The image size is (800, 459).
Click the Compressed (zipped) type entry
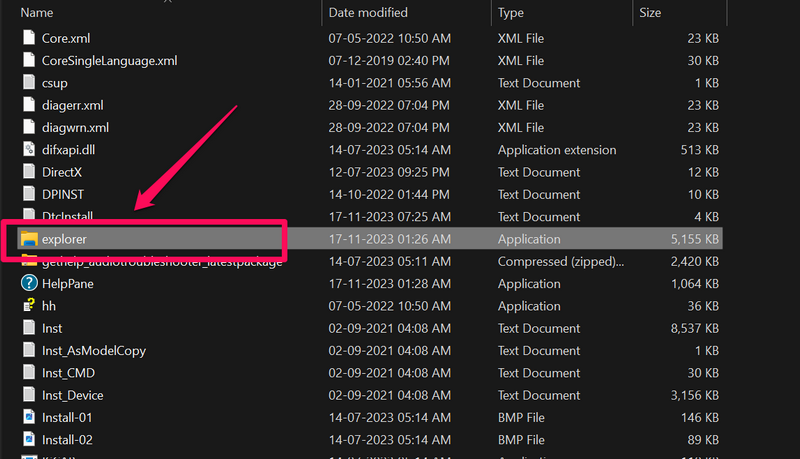pyautogui.click(x=561, y=262)
